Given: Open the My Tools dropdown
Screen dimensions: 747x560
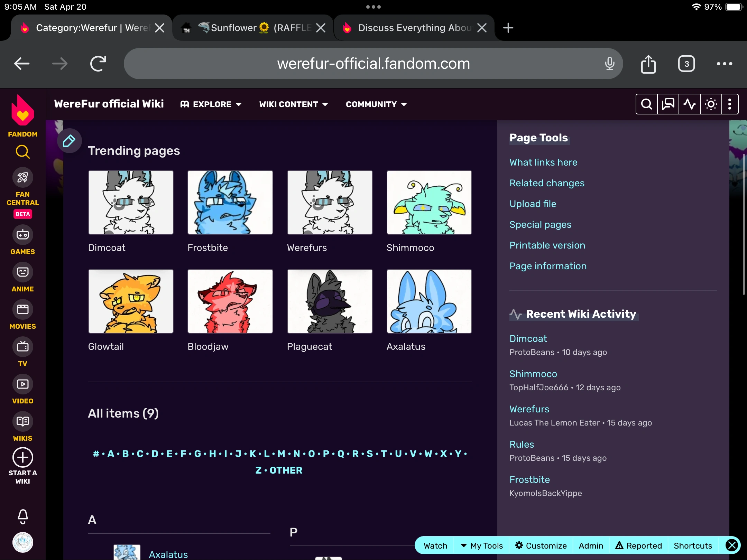Looking at the screenshot, I should point(482,545).
